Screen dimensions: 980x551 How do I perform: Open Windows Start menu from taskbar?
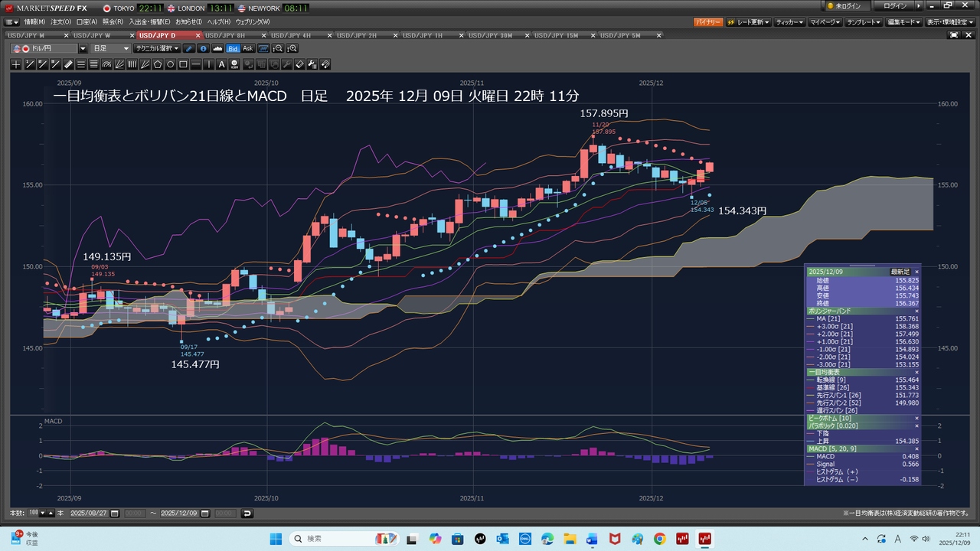pyautogui.click(x=275, y=539)
